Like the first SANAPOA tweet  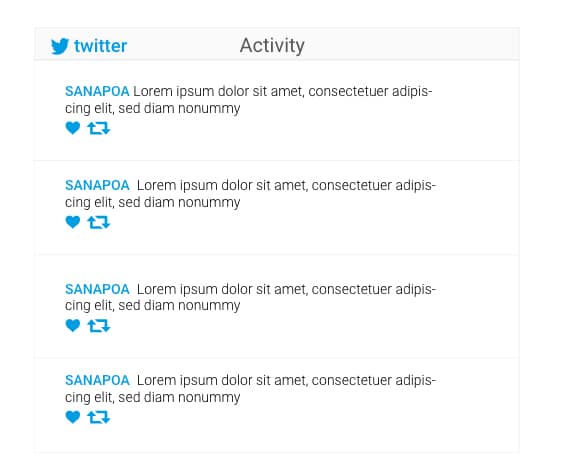[x=73, y=128]
